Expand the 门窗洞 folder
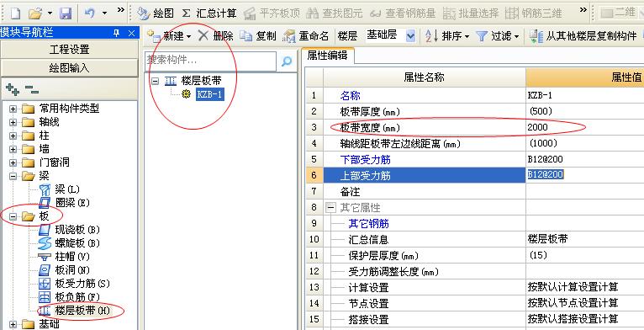This screenshot has width=644, height=330. point(13,162)
